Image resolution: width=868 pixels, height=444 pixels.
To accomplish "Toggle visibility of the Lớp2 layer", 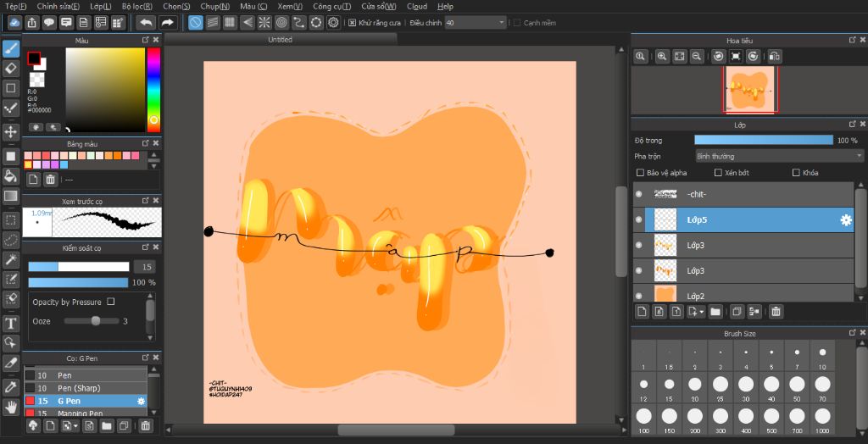I will [639, 296].
